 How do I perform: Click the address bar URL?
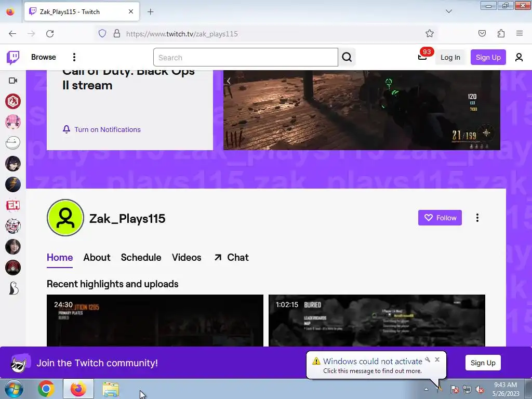pyautogui.click(x=182, y=34)
